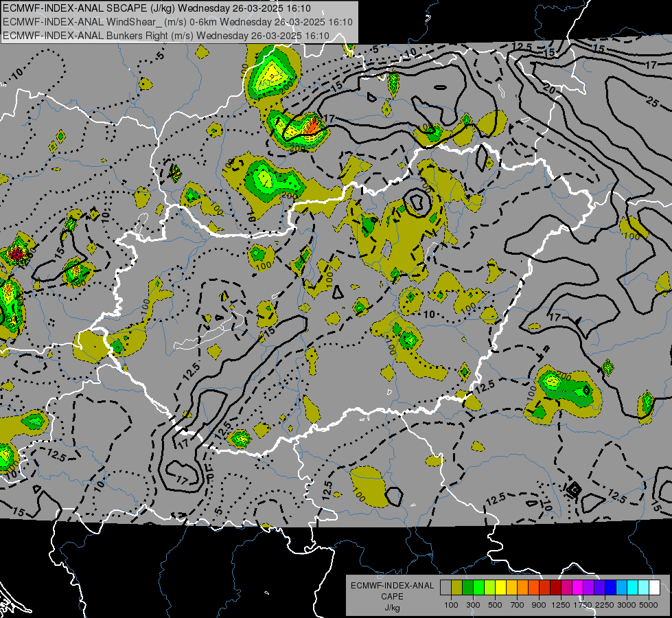Image resolution: width=672 pixels, height=618 pixels.
Task: Click the olive swatch in CAPE legend
Action: click(456, 588)
